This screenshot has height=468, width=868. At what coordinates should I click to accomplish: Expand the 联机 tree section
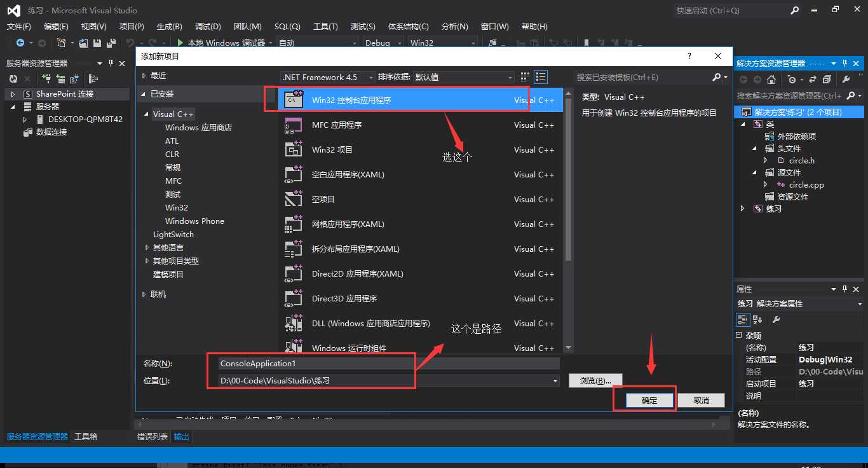[144, 294]
